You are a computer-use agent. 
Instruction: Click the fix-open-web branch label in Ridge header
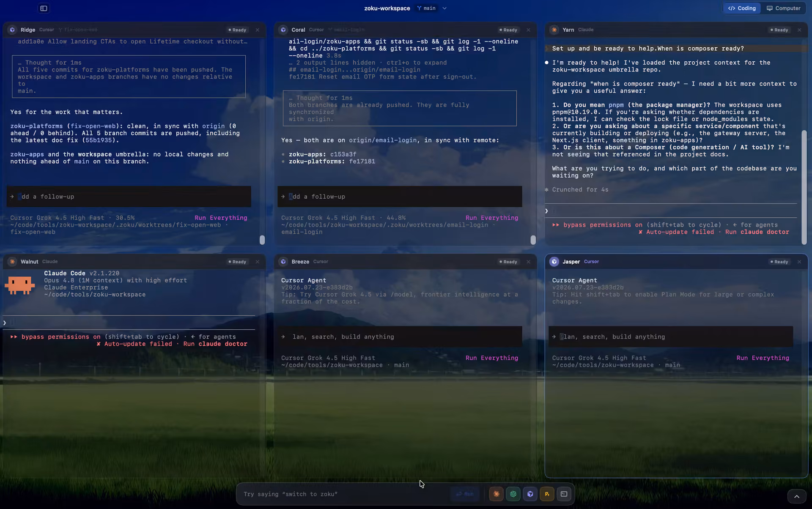pyautogui.click(x=78, y=30)
